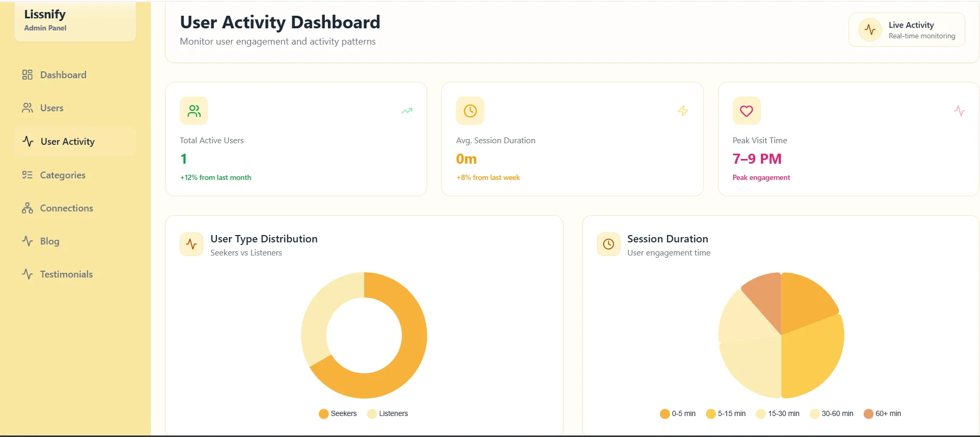Screen dimensions: 980x437
Task: Click the Total Active Users value 1
Action: (x=183, y=159)
